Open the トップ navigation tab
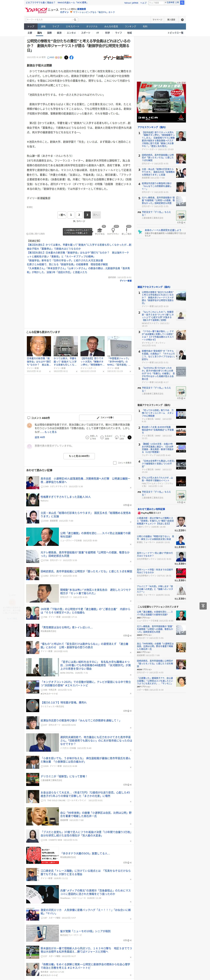210x980 pixels. coord(31,27)
